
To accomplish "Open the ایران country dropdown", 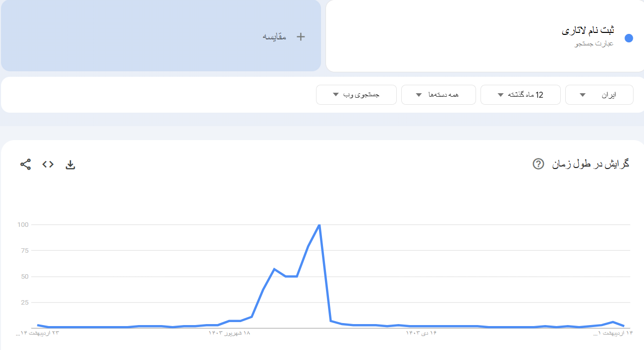I will tap(599, 95).
